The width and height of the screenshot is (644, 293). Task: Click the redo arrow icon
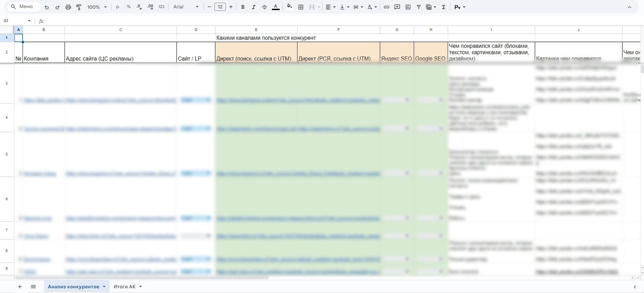click(x=57, y=7)
